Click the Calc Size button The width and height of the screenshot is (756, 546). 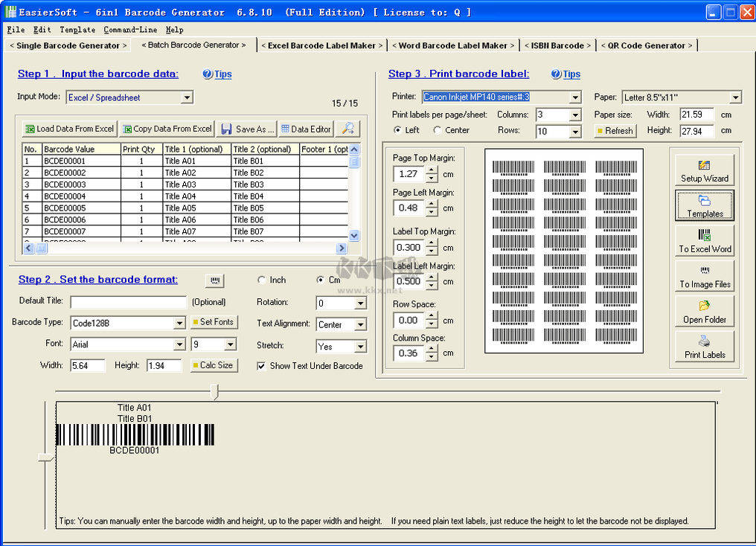click(x=212, y=365)
